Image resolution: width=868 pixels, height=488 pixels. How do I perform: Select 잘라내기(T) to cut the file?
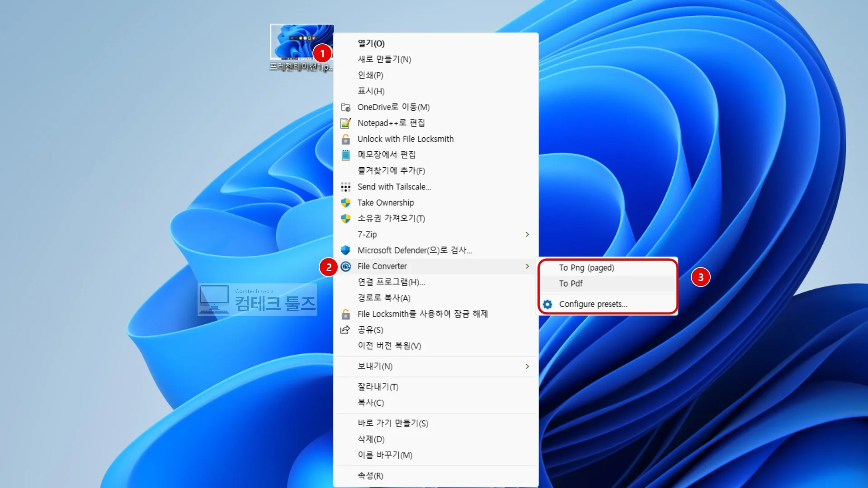tap(436, 387)
